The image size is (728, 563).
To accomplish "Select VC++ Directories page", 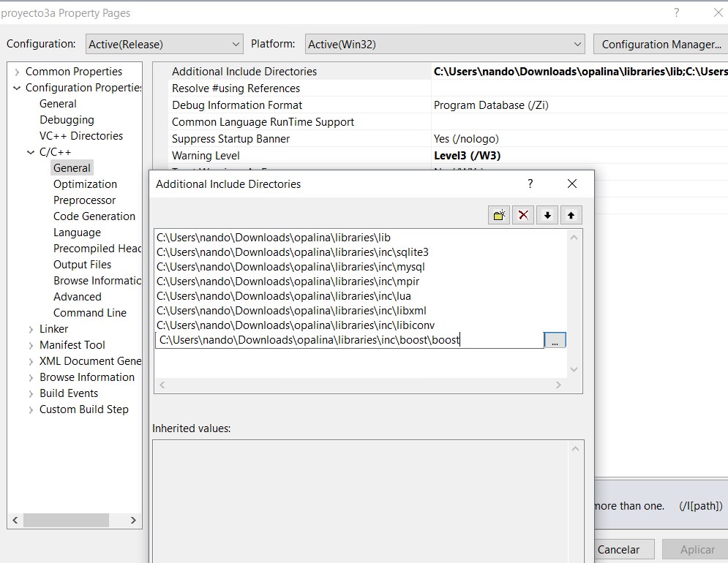I will coord(81,136).
